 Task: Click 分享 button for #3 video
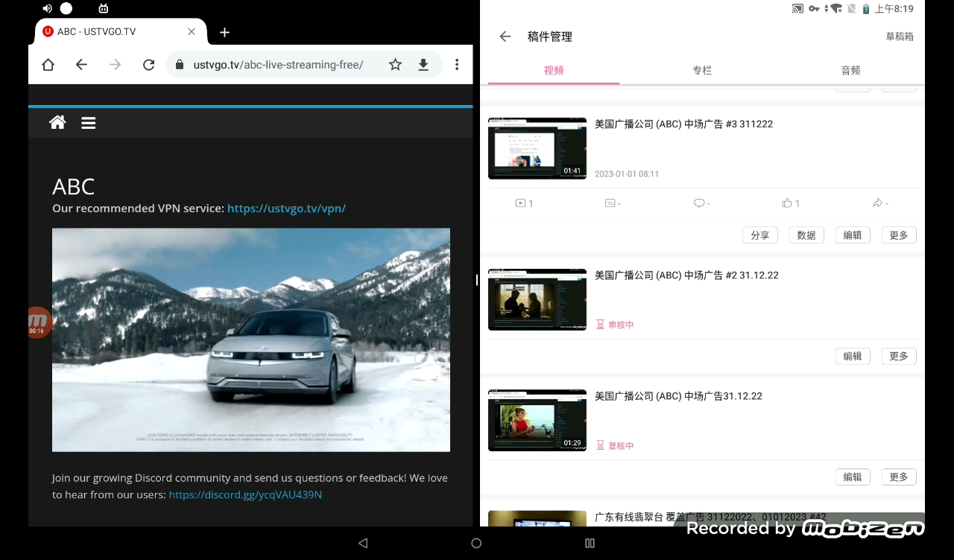point(760,235)
